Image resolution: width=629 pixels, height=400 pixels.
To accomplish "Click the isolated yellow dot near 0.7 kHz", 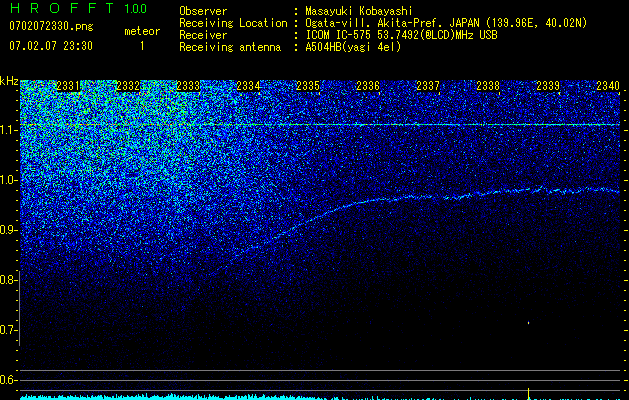I will (x=528, y=323).
